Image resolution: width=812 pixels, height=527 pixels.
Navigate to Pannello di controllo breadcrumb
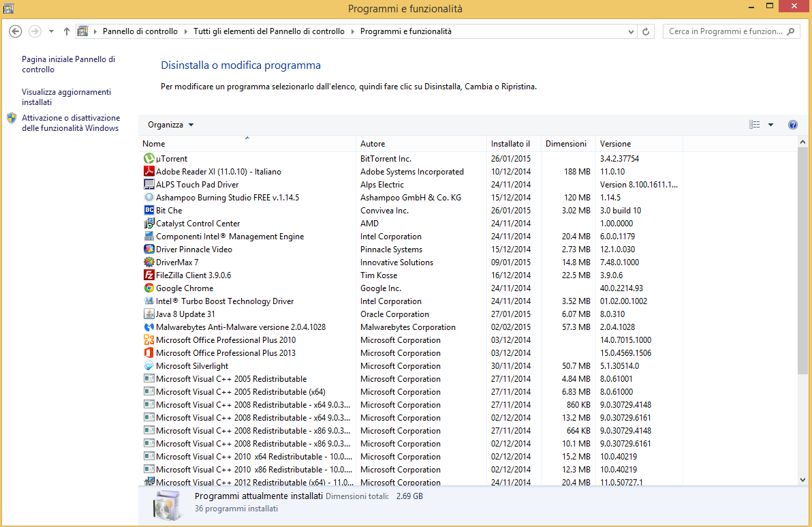coord(140,31)
